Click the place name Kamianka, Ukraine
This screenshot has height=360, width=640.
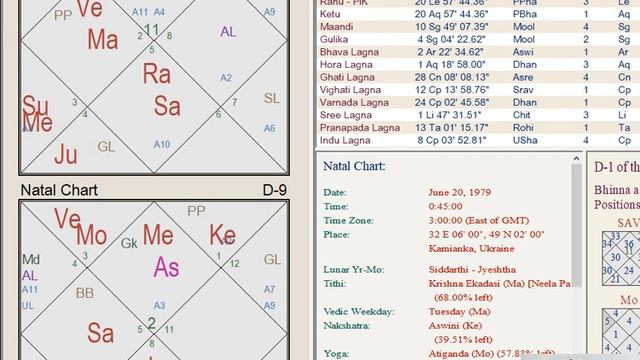472,249
